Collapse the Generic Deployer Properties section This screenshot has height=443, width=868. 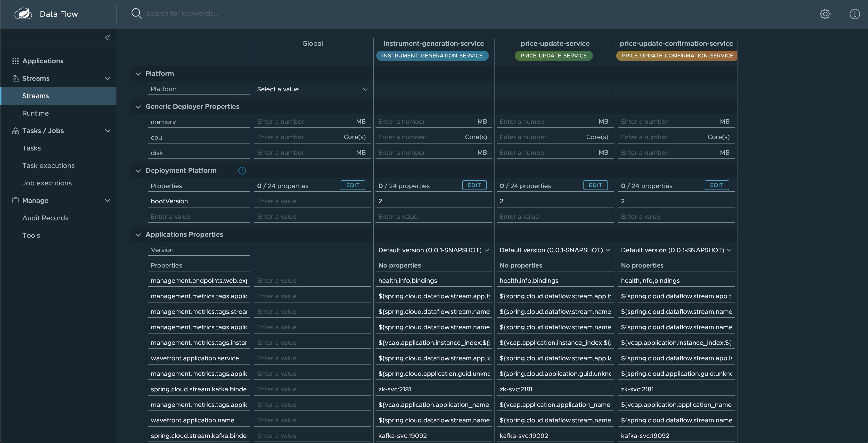(x=138, y=107)
